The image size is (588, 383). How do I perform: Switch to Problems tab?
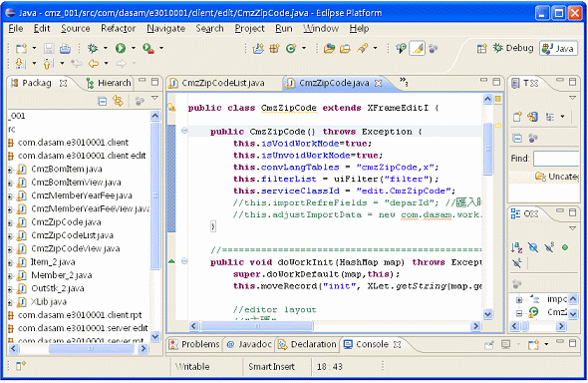pyautogui.click(x=194, y=344)
